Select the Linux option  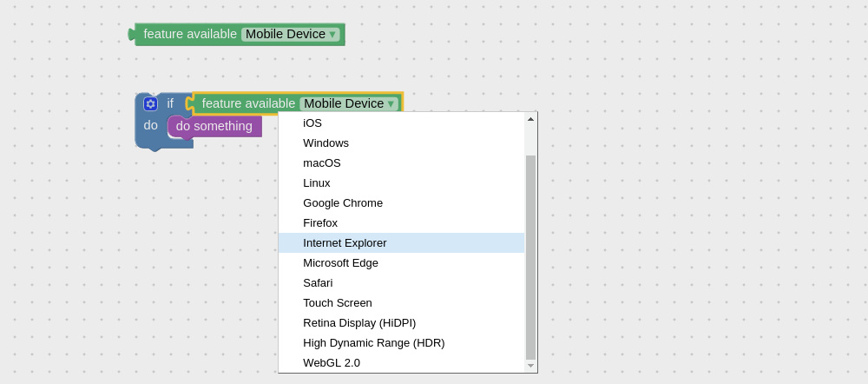tap(401, 182)
